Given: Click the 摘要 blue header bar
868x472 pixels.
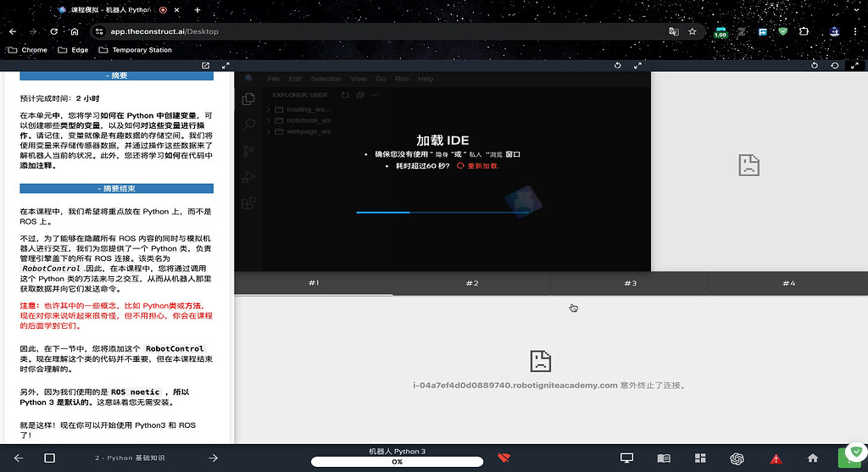Looking at the screenshot, I should pyautogui.click(x=116, y=75).
